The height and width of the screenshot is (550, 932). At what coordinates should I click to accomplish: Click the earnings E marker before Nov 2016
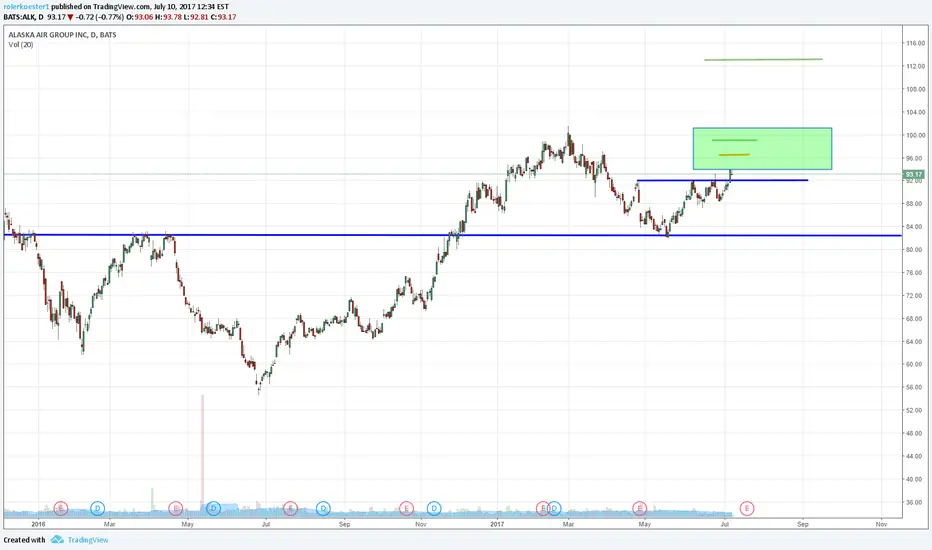pyautogui.click(x=406, y=508)
